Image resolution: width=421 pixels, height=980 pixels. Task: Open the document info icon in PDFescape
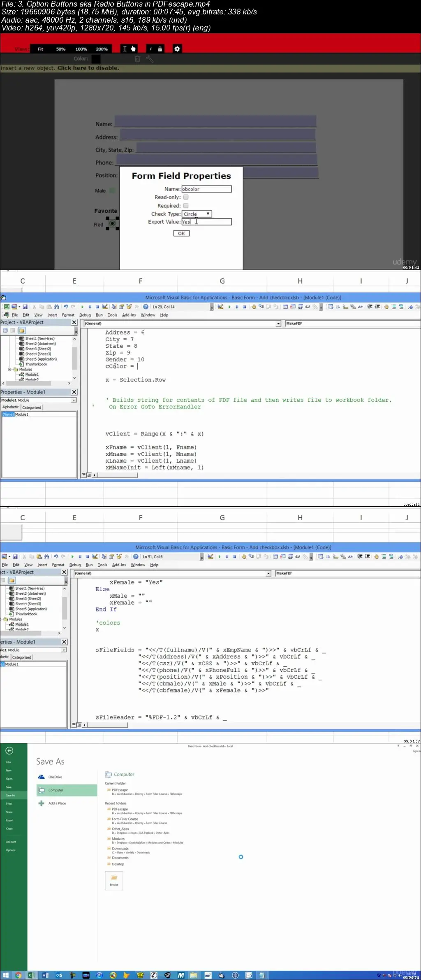[150, 49]
